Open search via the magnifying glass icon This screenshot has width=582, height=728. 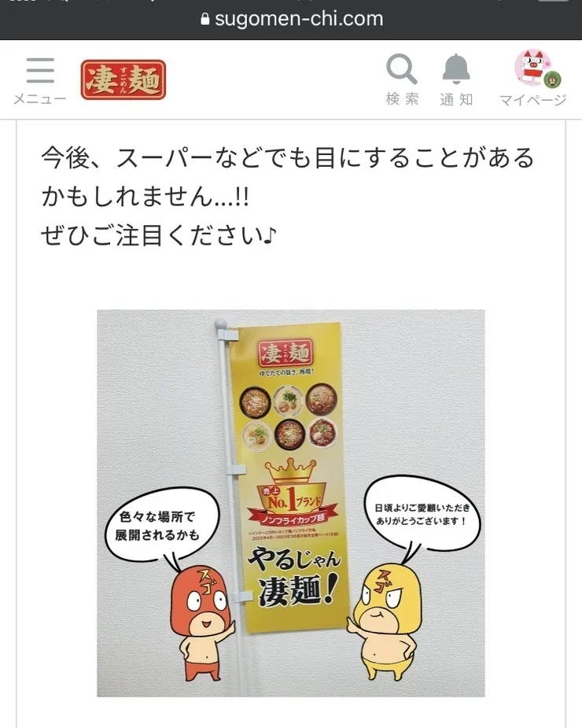pos(401,68)
